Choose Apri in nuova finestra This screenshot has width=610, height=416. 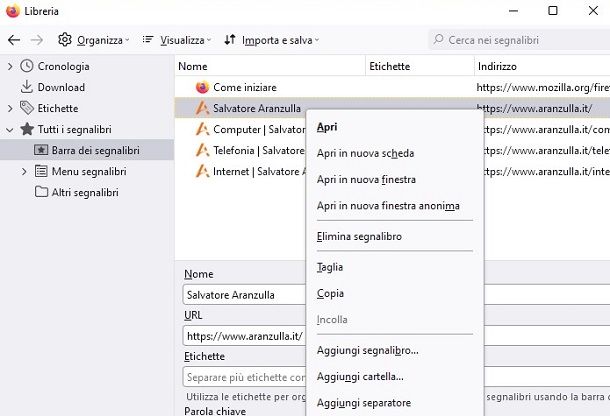(x=395, y=179)
